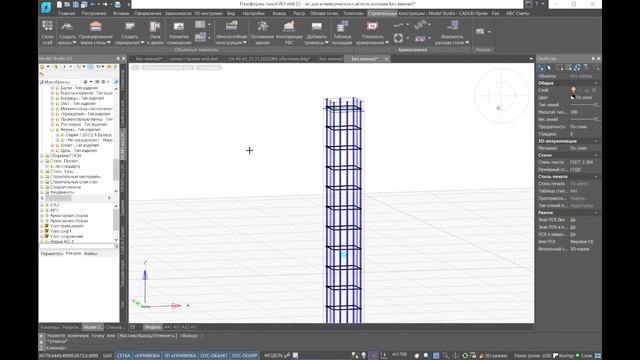Screen dimensions: 640x360
Task: Open the Таблица колодцев tool
Action: (342, 32)
